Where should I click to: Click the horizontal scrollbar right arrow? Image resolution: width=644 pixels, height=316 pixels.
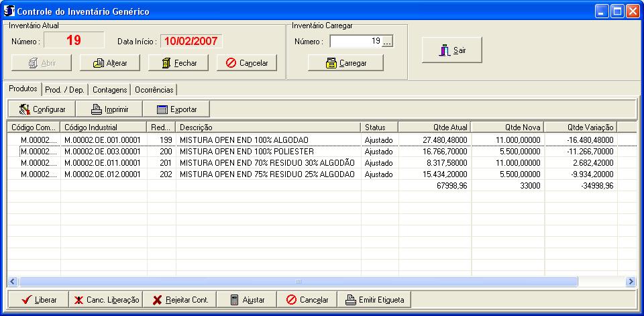point(630,281)
